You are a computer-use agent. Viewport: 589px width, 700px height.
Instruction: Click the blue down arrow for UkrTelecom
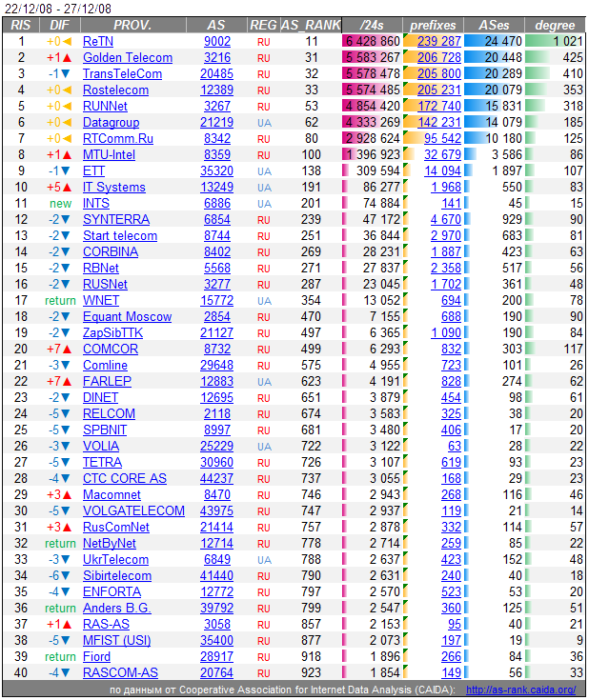click(67, 560)
